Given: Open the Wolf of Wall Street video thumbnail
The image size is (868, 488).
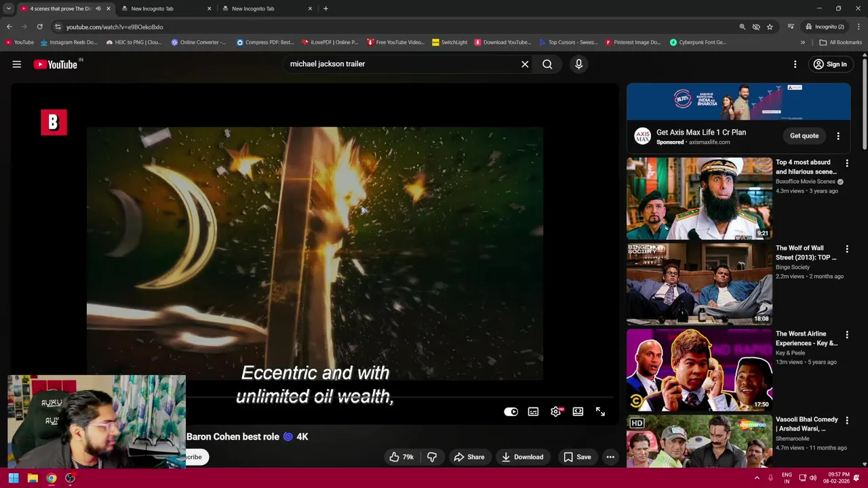Looking at the screenshot, I should (699, 284).
